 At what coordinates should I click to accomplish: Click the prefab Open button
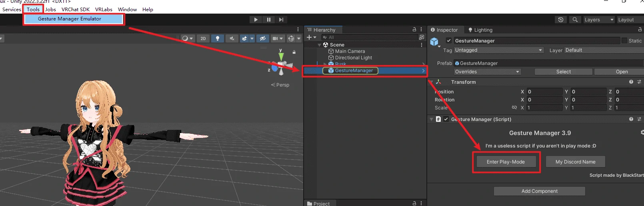coord(619,72)
